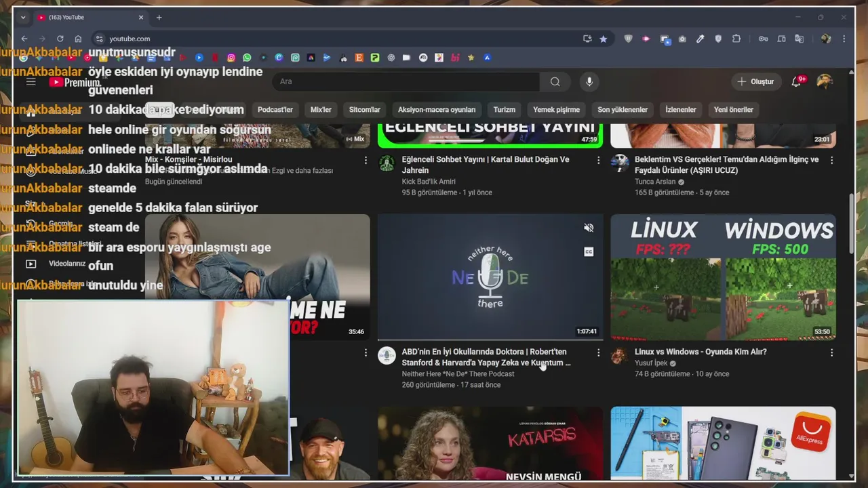Viewport: 868px width, 488px height.
Task: Open the Extensions puzzle piece menu
Action: (736, 39)
